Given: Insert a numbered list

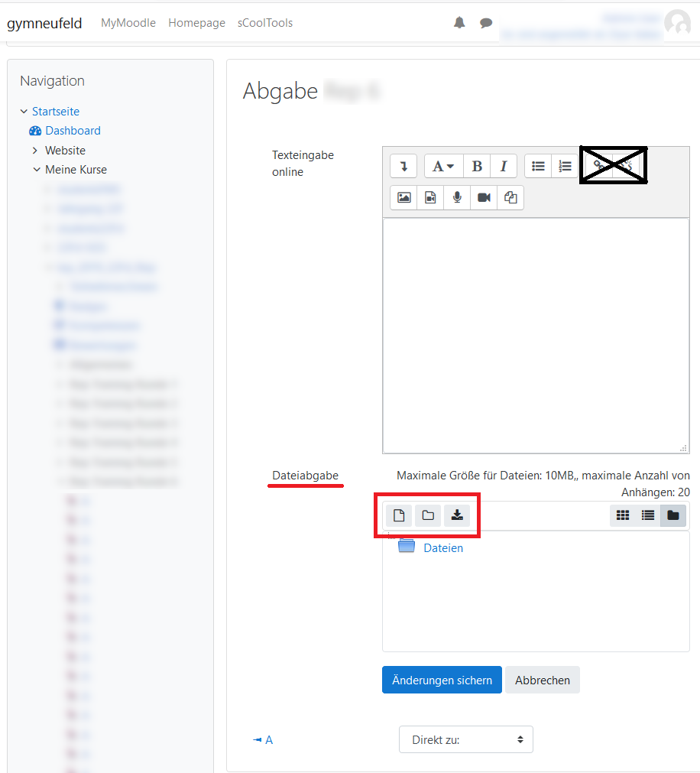Looking at the screenshot, I should click(565, 166).
